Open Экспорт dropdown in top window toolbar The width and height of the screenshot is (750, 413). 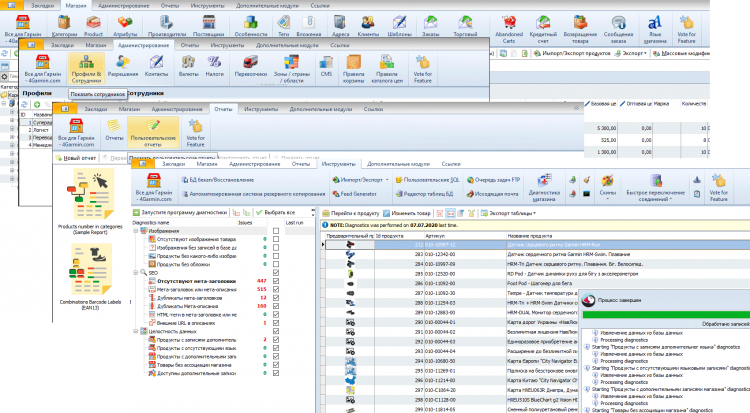point(631,53)
